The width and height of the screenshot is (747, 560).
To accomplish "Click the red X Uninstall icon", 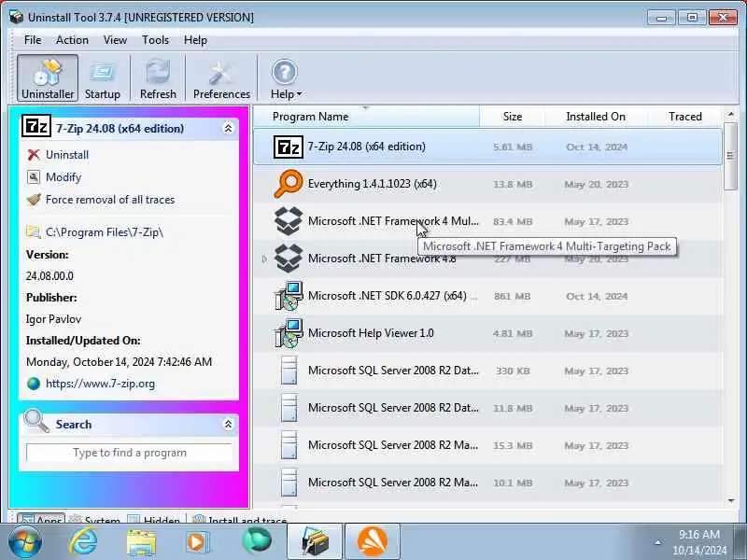I will coord(34,155).
